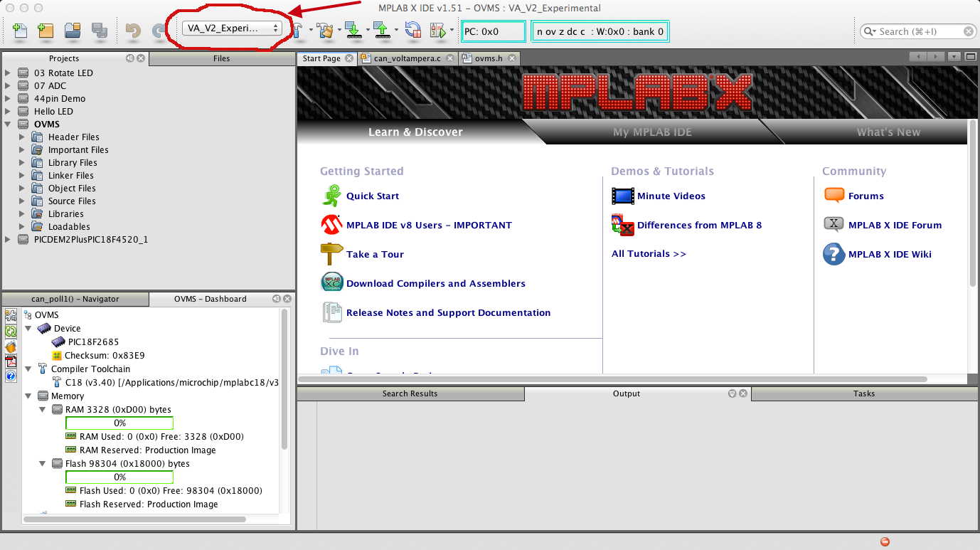Image resolution: width=980 pixels, height=550 pixels.
Task: Expand the Source Files folder
Action: [22, 201]
